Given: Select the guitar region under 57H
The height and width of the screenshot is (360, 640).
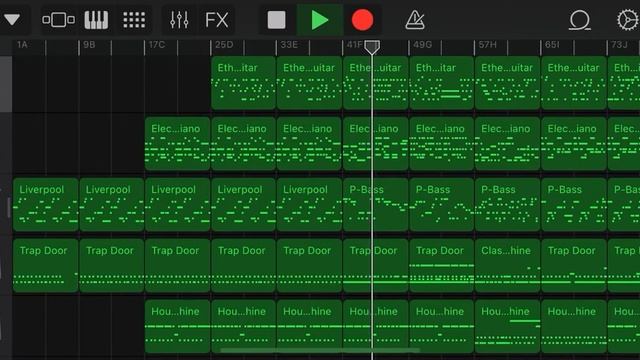Looking at the screenshot, I should coord(507,83).
